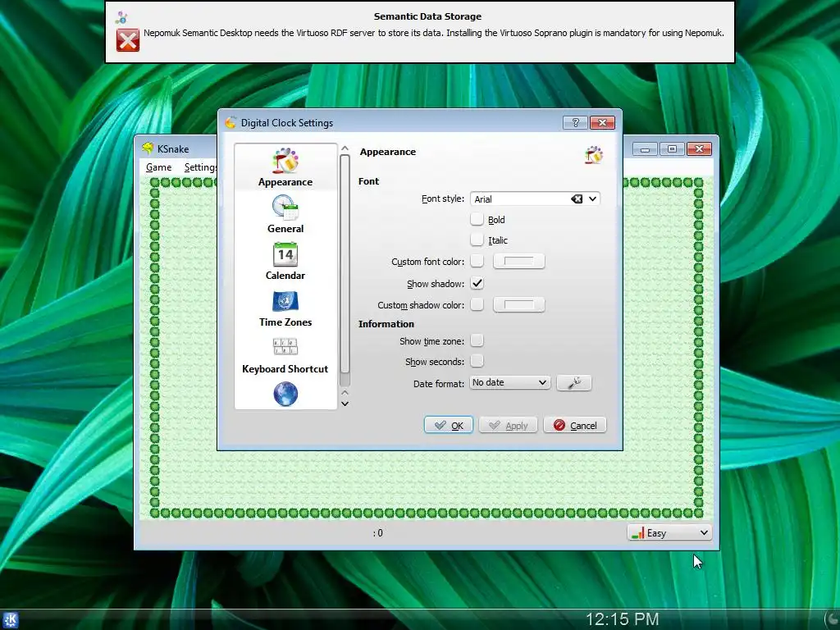Open the Calendar settings page
Viewport: 840px width, 630px height.
285,261
